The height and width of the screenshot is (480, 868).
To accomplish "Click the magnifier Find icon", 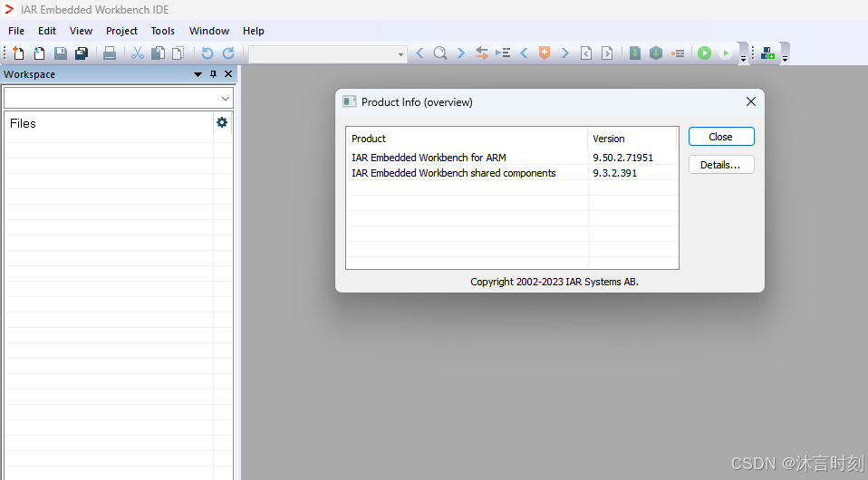I will (x=440, y=53).
